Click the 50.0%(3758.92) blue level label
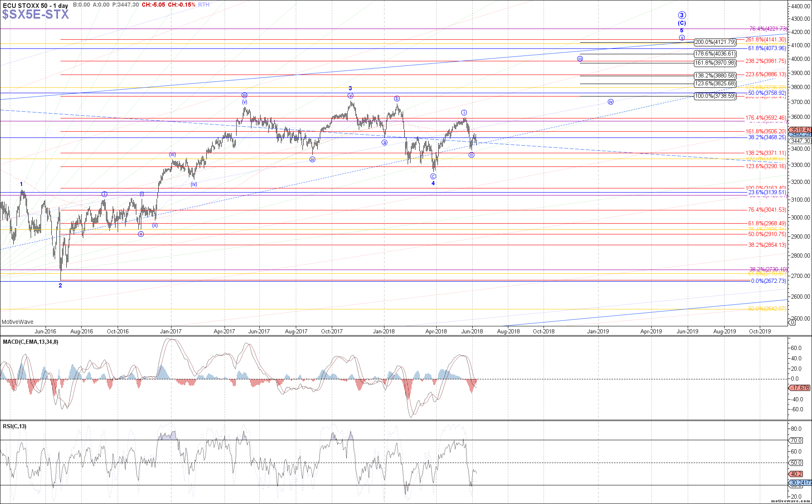Image resolution: width=812 pixels, height=504 pixels. (767, 93)
